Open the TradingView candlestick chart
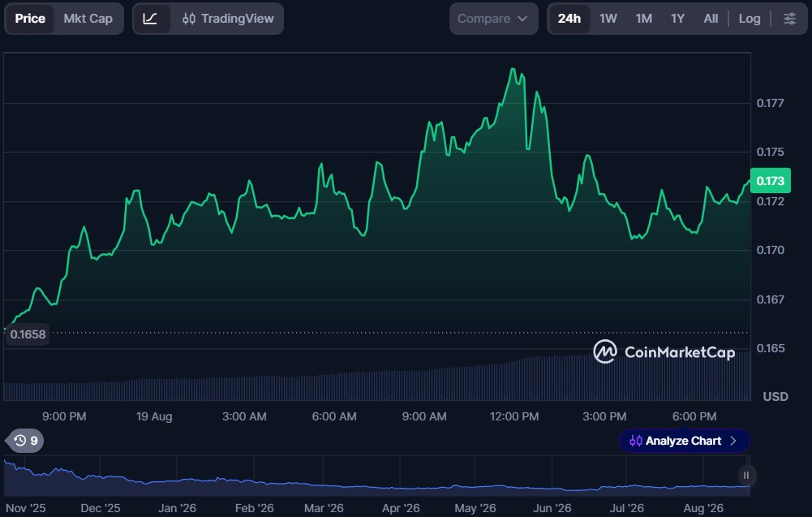812x517 pixels. coord(228,19)
